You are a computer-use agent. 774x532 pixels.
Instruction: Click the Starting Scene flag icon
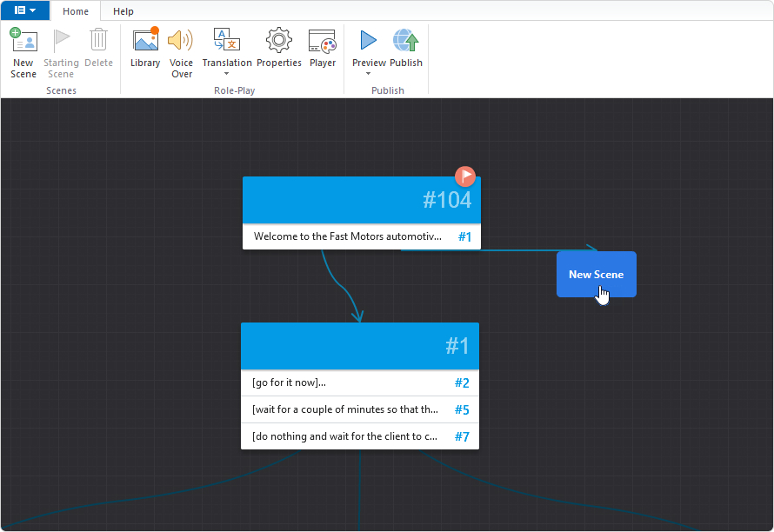61,42
